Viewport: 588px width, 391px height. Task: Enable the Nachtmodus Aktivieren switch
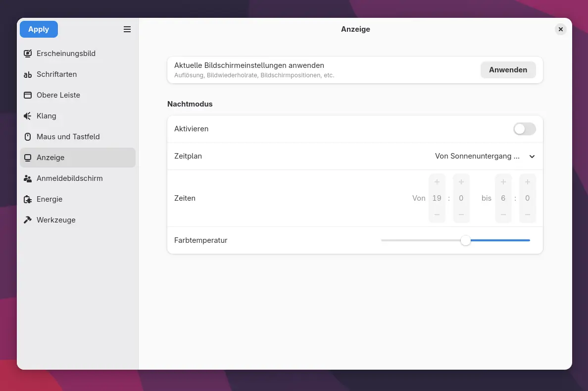tap(524, 129)
